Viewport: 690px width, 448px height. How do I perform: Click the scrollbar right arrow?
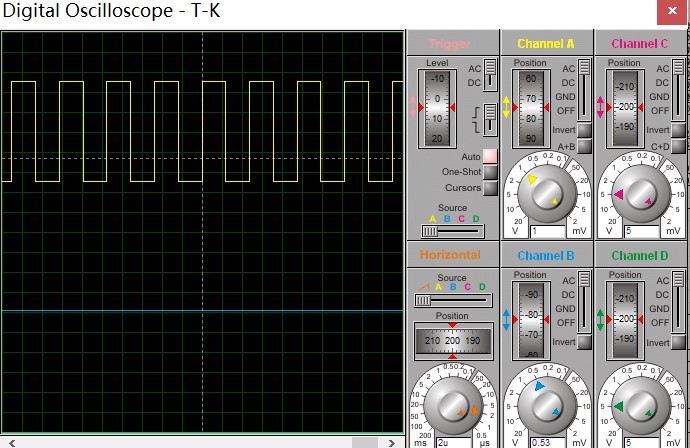tap(391, 443)
